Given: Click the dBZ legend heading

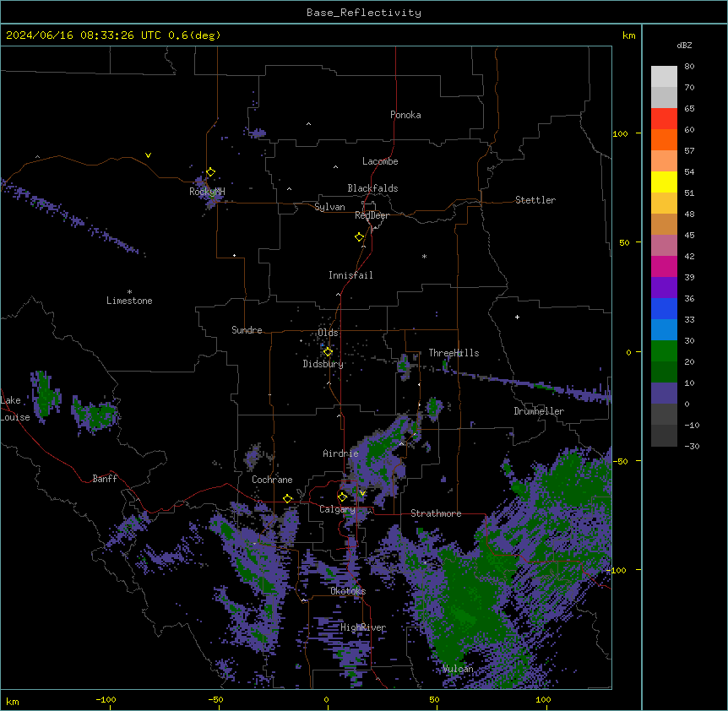Looking at the screenshot, I should 684,45.
